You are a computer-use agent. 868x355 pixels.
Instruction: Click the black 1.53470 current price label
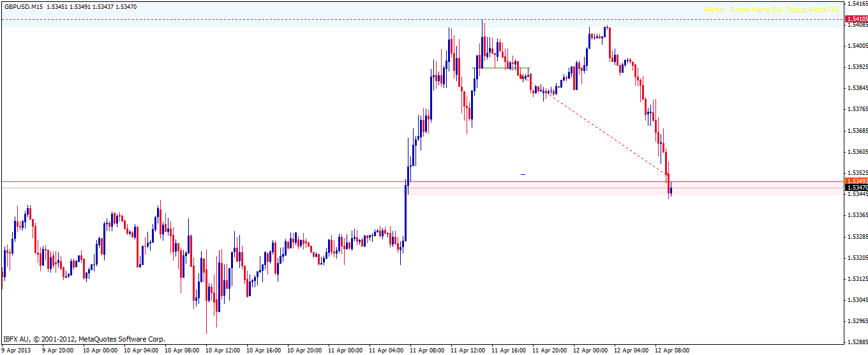tap(855, 187)
